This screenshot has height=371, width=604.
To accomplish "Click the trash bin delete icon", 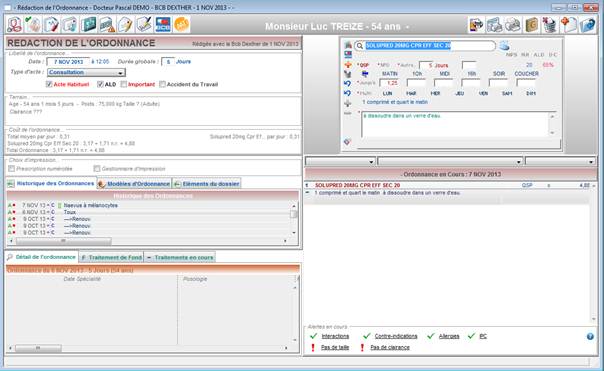I will 550,25.
